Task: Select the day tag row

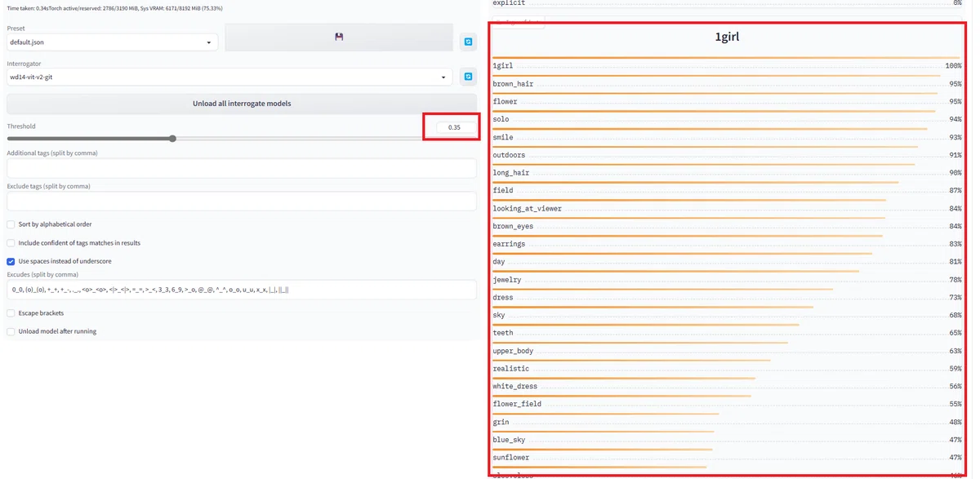Action: pyautogui.click(x=727, y=262)
